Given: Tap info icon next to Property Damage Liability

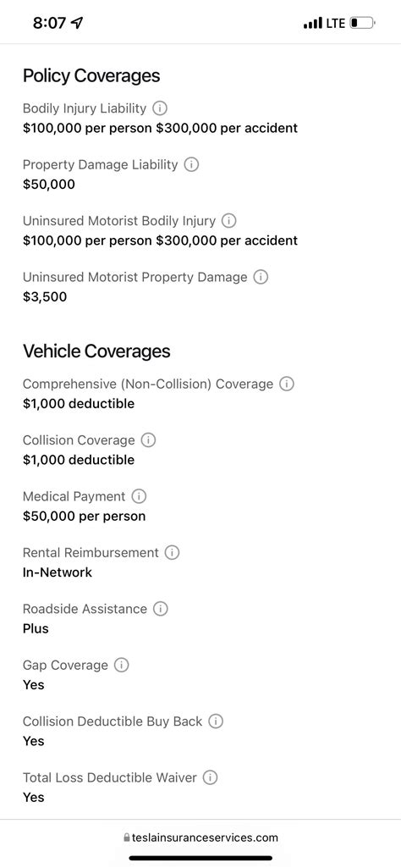Looking at the screenshot, I should 191,164.
